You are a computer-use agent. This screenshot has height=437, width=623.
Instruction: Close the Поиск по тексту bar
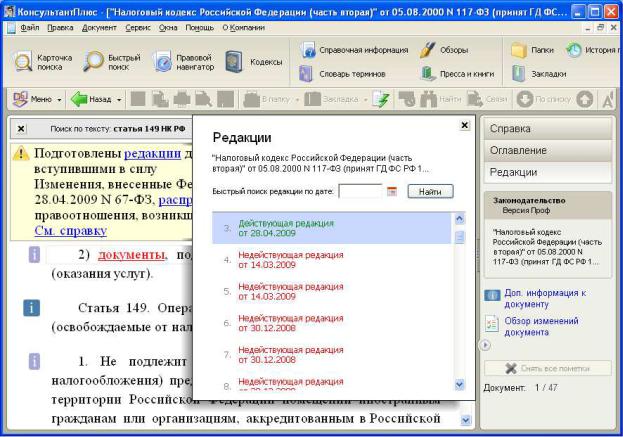click(21, 129)
